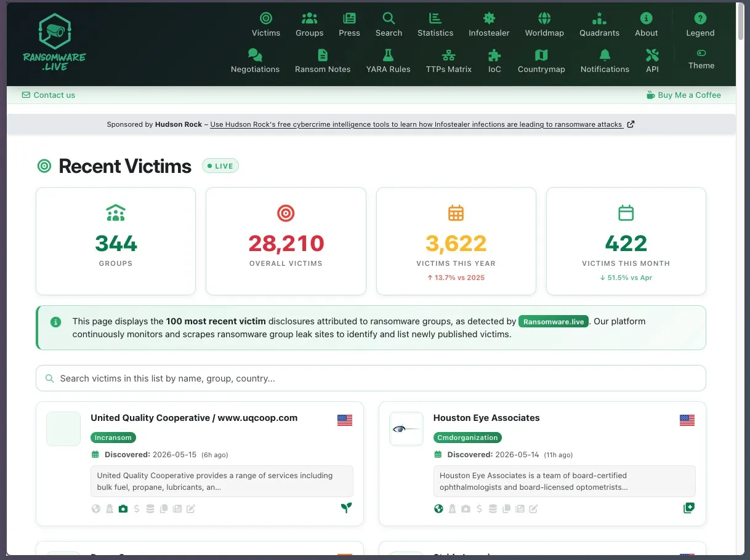Open the About page
Viewport: 750px width, 560px height.
(x=646, y=25)
